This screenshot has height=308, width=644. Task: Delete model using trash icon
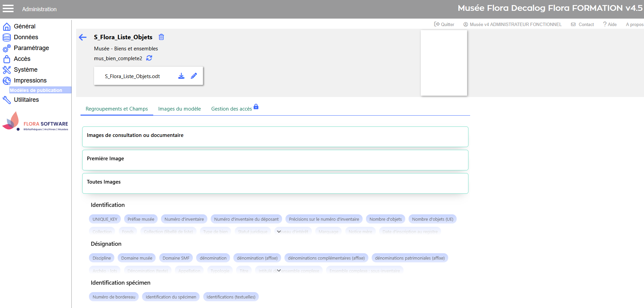pyautogui.click(x=161, y=37)
